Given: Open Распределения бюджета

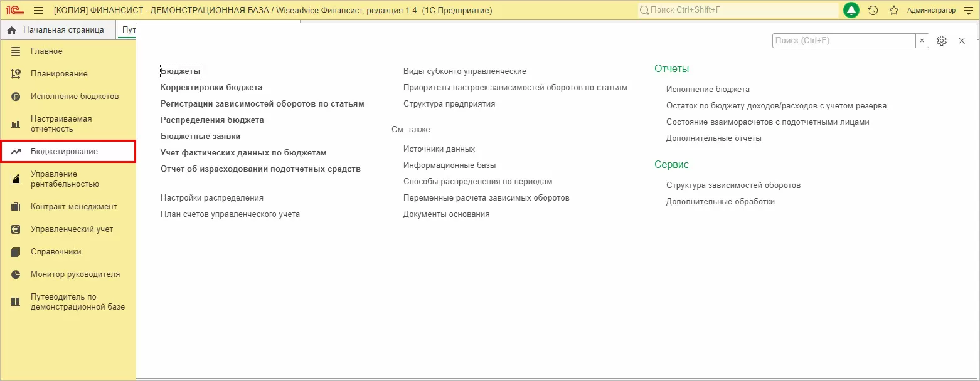Looking at the screenshot, I should click(x=212, y=120).
